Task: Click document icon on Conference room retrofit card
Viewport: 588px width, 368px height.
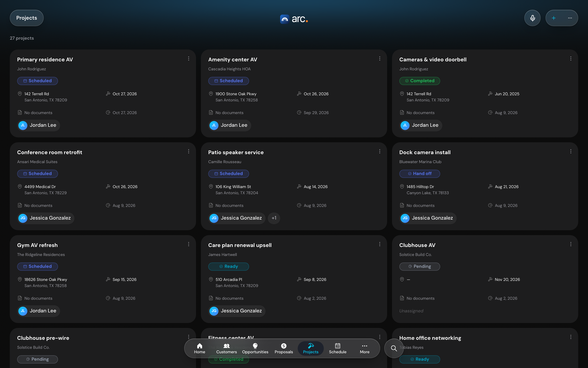Action: (x=20, y=205)
